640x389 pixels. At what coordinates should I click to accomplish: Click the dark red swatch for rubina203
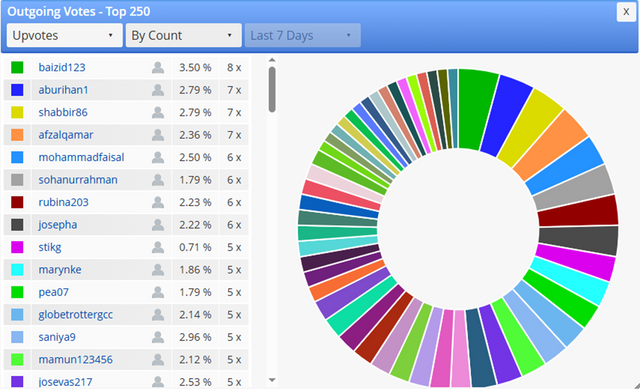coord(17,202)
